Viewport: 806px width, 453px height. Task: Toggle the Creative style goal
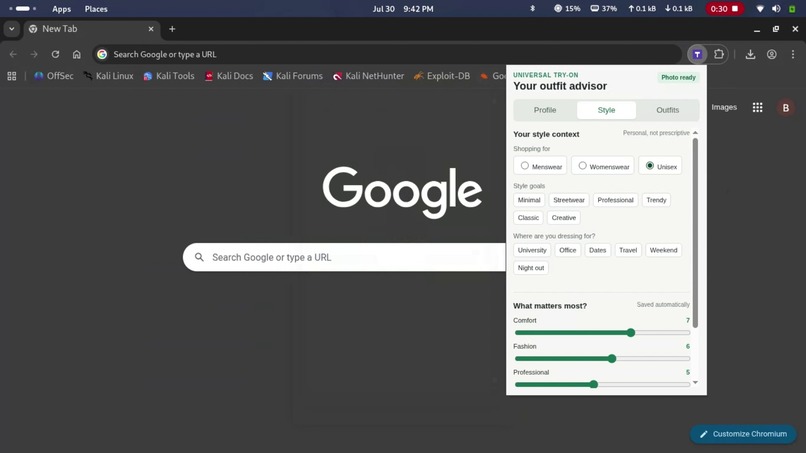point(564,218)
